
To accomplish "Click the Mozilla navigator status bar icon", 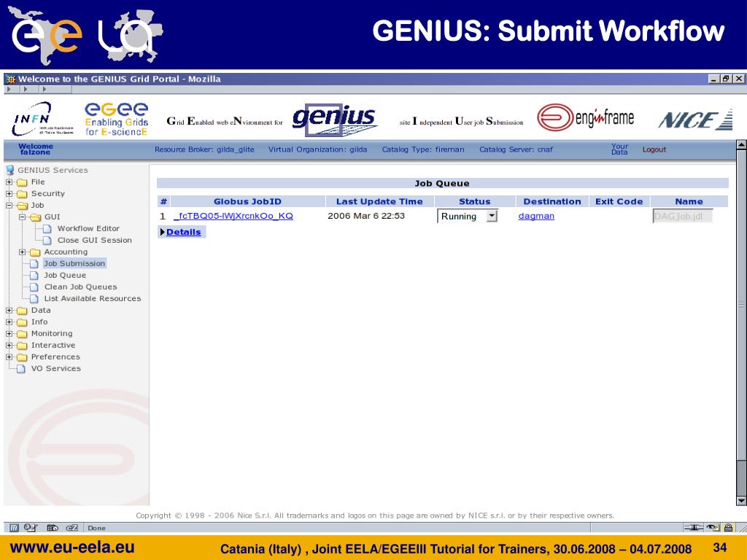I will (14, 528).
